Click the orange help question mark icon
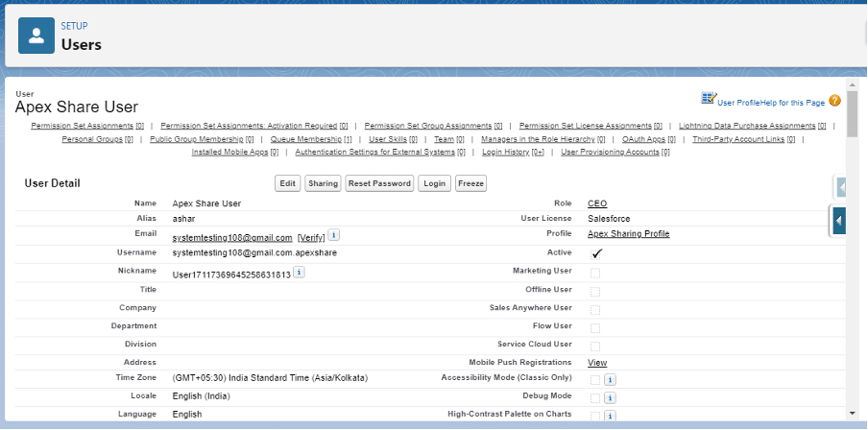The image size is (868, 430). pyautogui.click(x=834, y=101)
